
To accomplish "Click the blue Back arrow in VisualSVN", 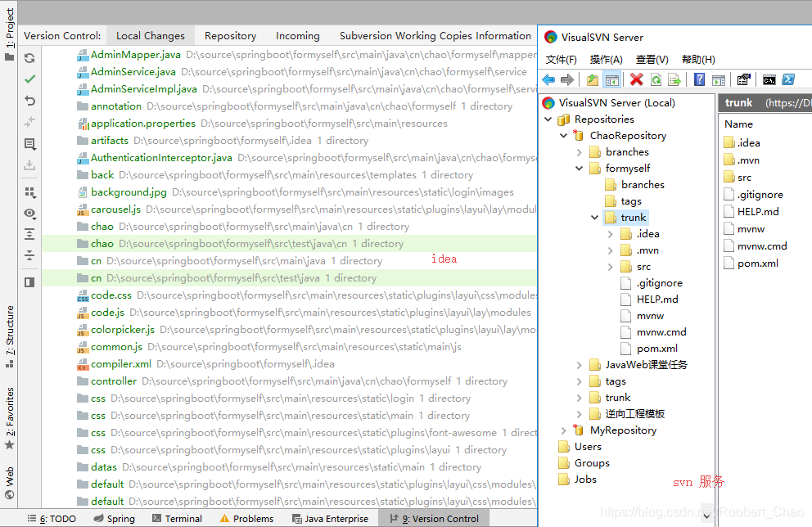I will pyautogui.click(x=548, y=79).
